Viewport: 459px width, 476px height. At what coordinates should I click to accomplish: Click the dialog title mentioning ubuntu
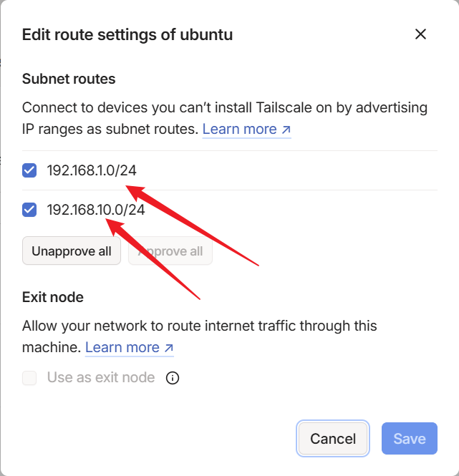[x=127, y=34]
